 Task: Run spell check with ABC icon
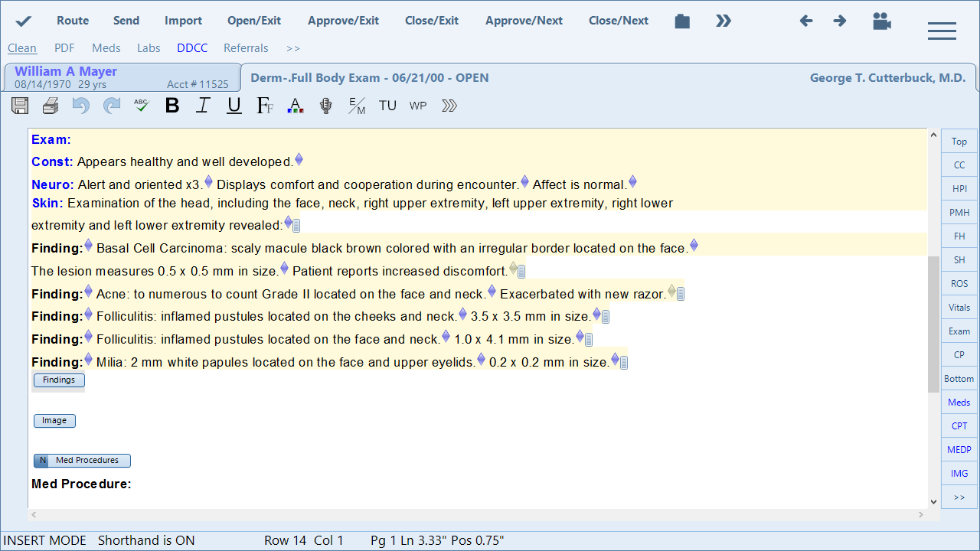point(141,106)
